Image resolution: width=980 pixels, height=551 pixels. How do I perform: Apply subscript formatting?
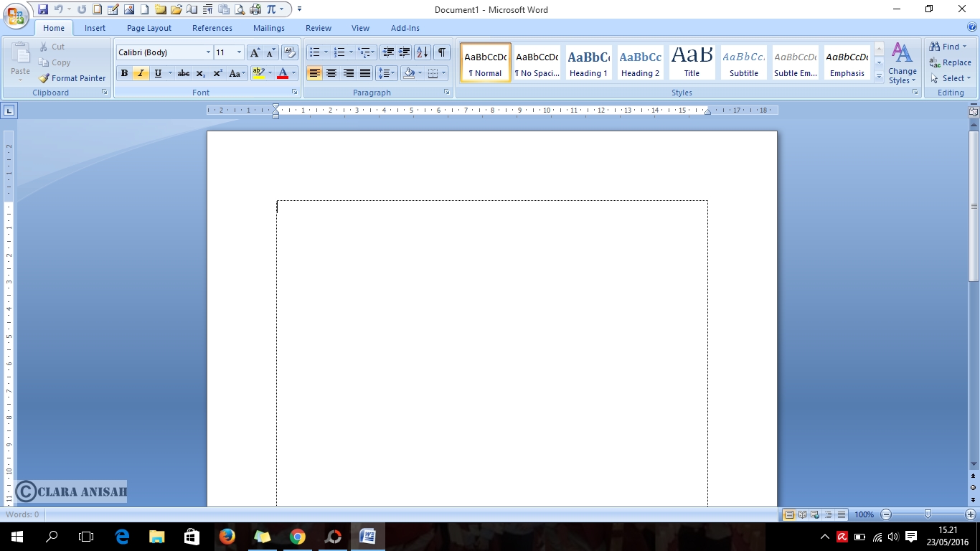(x=201, y=73)
